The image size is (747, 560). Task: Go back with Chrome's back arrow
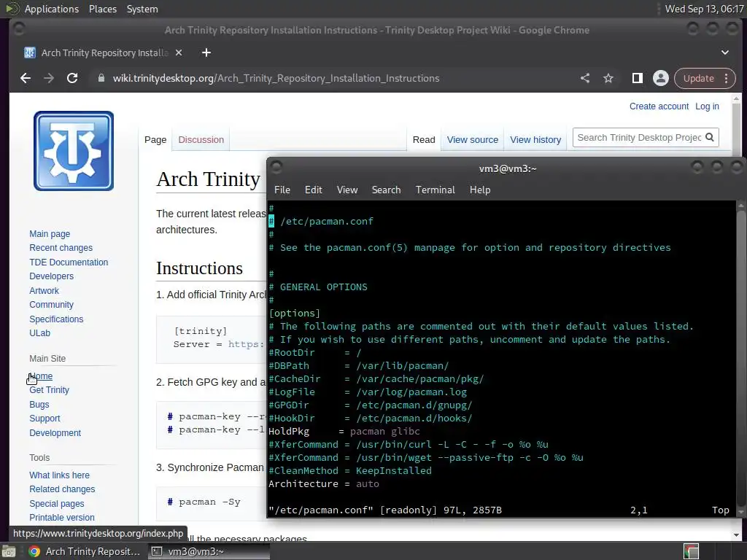pyautogui.click(x=26, y=78)
